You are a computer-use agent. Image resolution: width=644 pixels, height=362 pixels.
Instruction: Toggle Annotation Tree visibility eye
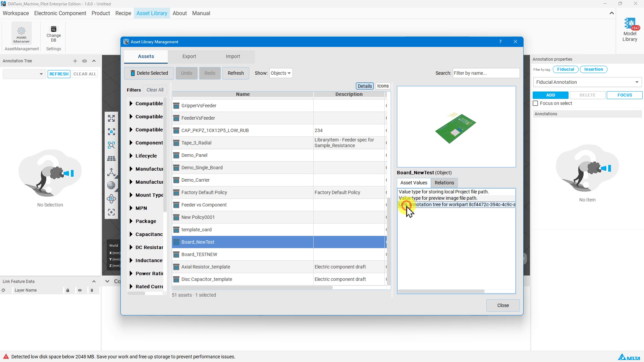[x=85, y=61]
